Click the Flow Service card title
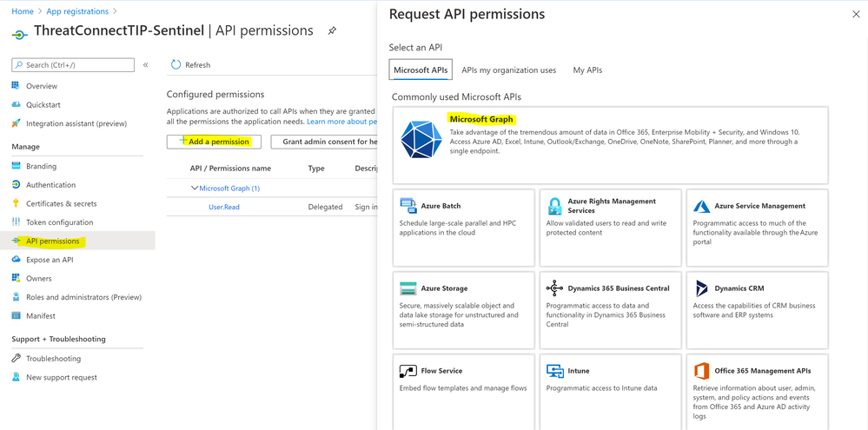This screenshot has width=868, height=430. pyautogui.click(x=441, y=371)
